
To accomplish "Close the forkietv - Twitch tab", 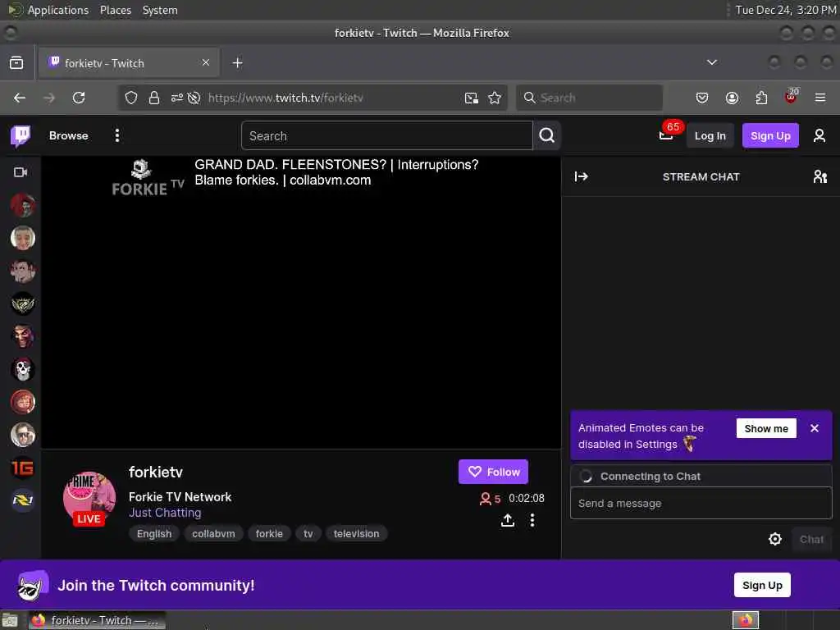I will tap(206, 62).
